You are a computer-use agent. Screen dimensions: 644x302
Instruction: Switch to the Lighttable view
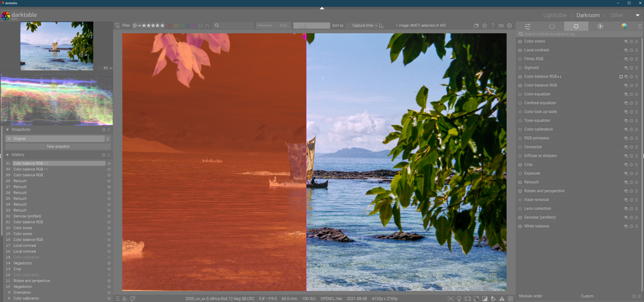(555, 15)
